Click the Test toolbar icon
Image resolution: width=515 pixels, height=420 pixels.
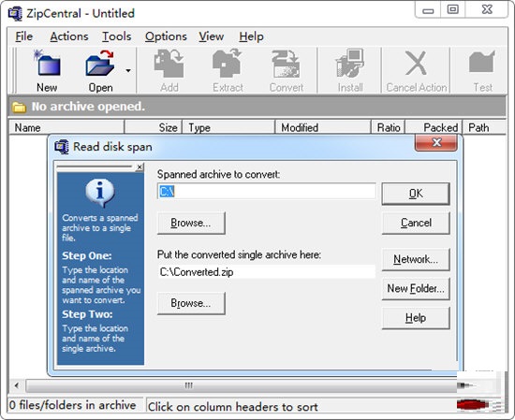point(482,62)
